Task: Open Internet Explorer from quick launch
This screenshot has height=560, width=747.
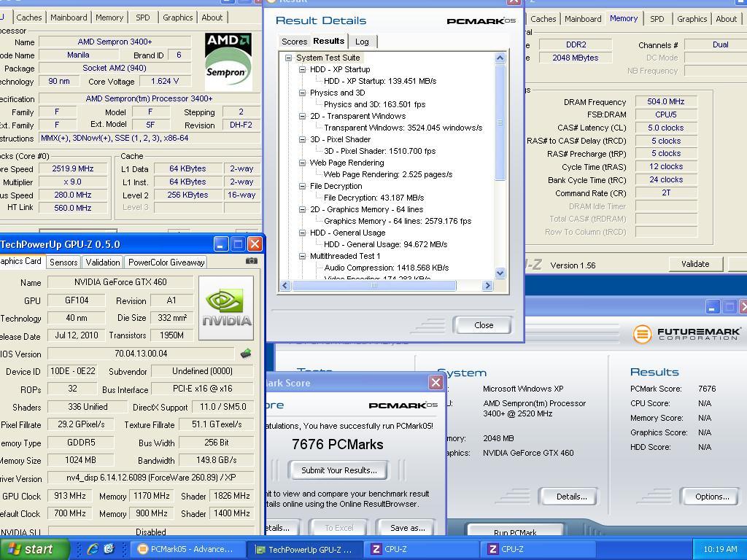Action: [x=93, y=549]
